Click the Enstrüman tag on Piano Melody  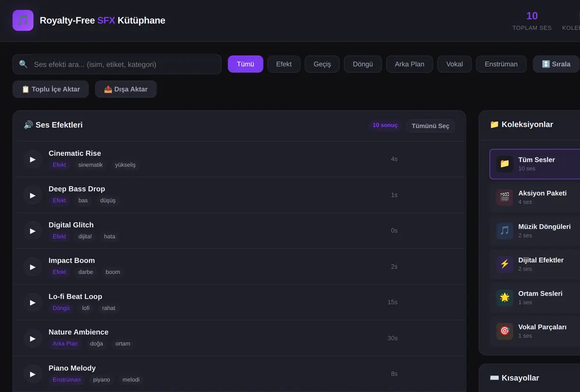[67, 380]
